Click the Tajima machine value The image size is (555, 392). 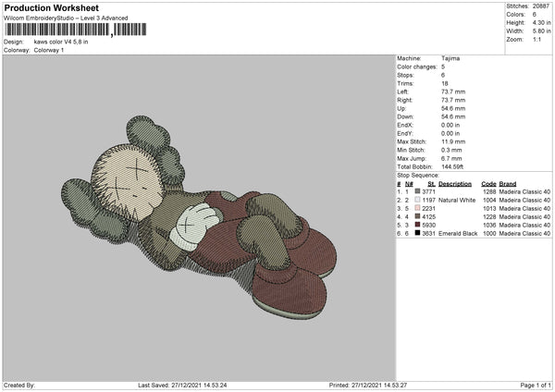[x=450, y=58]
